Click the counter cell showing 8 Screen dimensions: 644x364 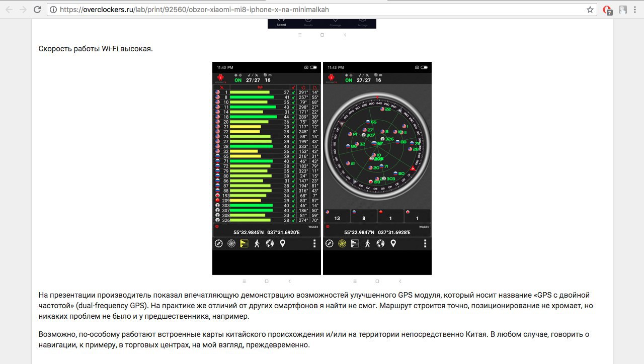pyautogui.click(x=364, y=216)
